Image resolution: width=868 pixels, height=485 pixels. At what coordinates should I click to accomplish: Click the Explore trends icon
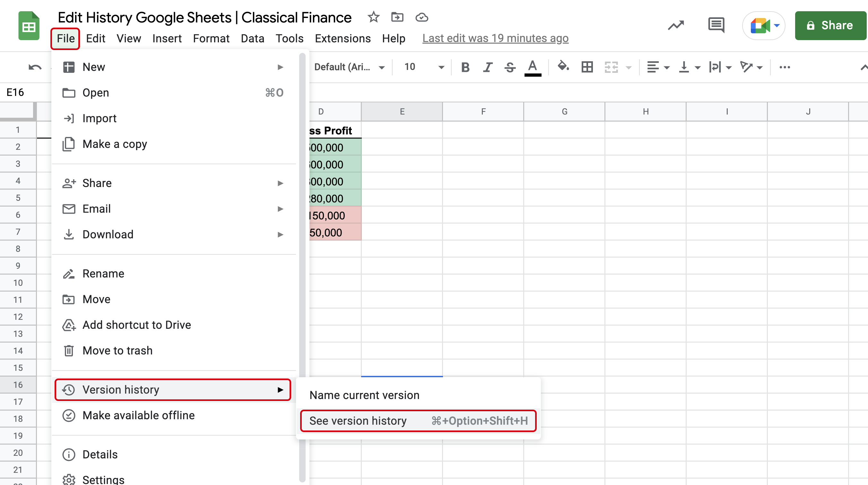[676, 25]
